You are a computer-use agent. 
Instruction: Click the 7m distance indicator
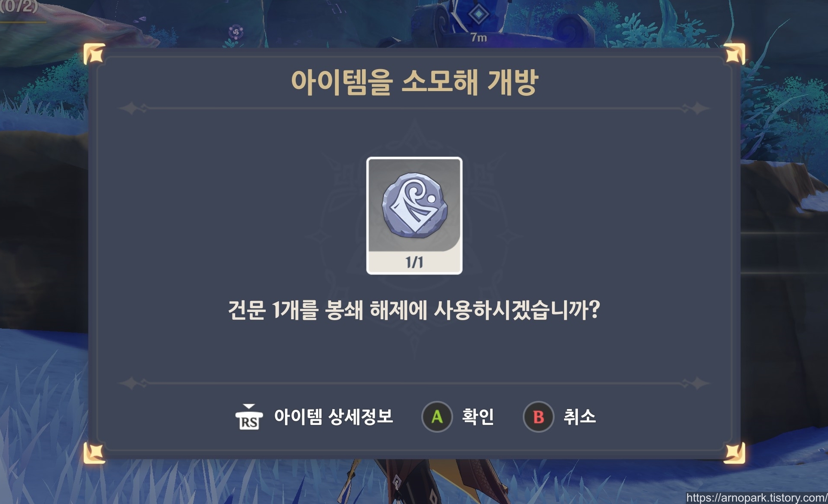click(479, 38)
